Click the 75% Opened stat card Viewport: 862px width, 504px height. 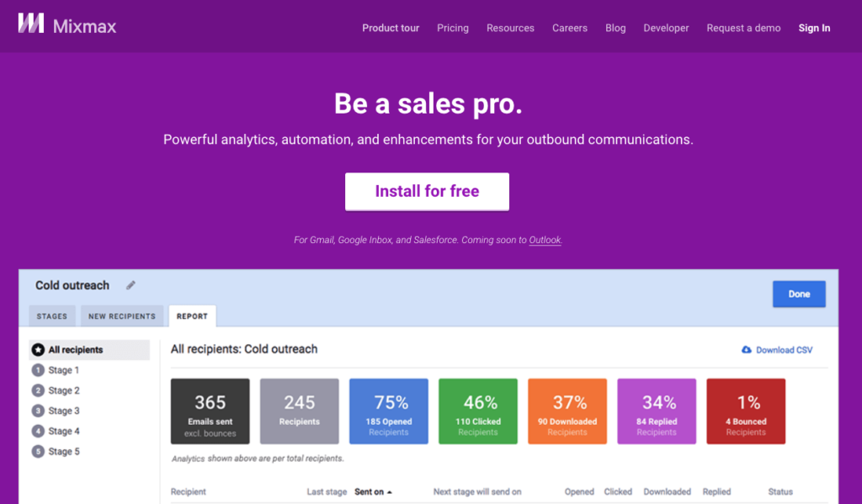388,411
